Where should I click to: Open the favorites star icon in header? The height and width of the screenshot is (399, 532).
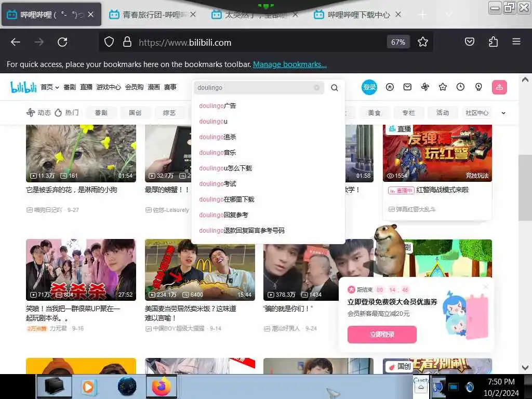[443, 87]
